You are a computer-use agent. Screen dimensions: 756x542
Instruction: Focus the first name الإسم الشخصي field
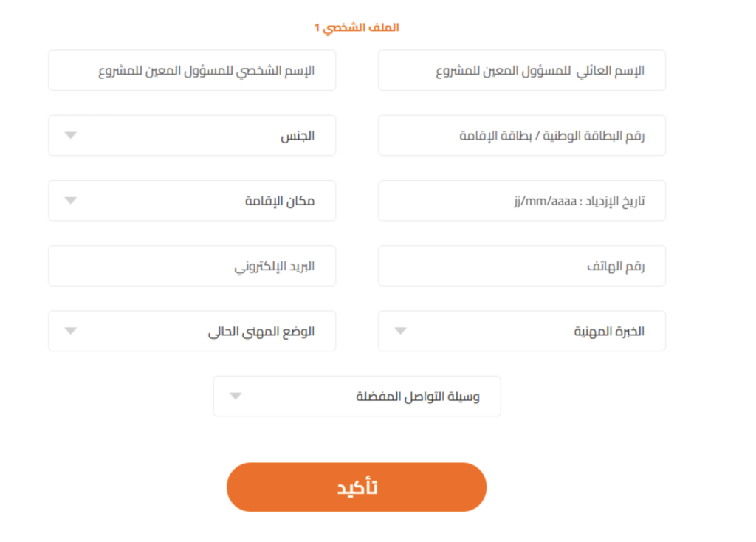click(192, 71)
